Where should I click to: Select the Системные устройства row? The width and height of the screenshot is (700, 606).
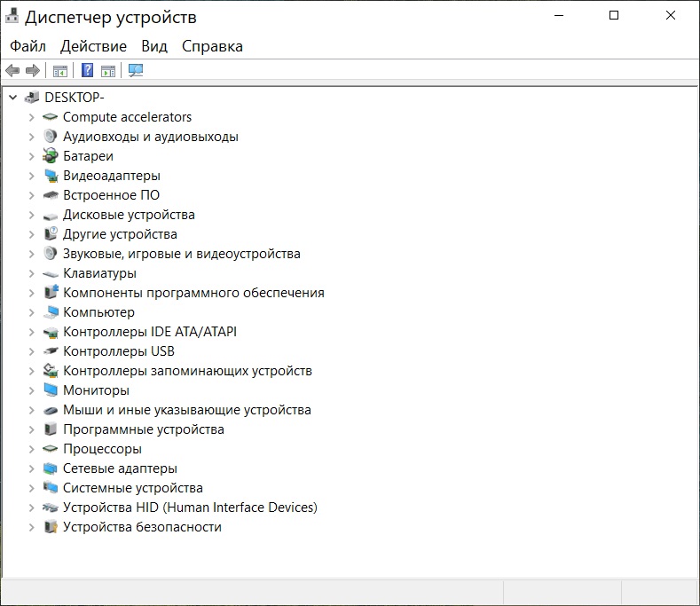pyautogui.click(x=132, y=488)
